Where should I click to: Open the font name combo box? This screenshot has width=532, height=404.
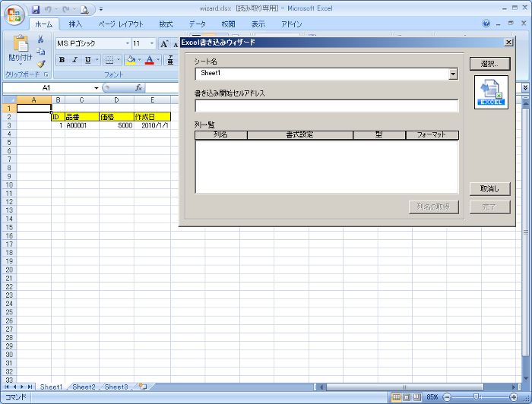(93, 43)
